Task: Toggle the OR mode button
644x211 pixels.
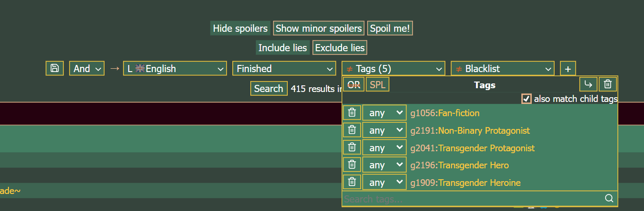Action: point(354,85)
